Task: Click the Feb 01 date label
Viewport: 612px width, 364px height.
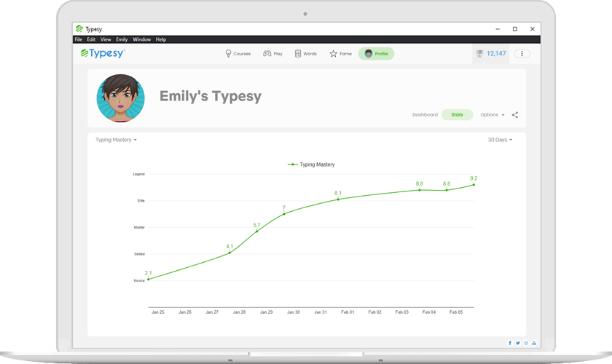Action: (348, 312)
